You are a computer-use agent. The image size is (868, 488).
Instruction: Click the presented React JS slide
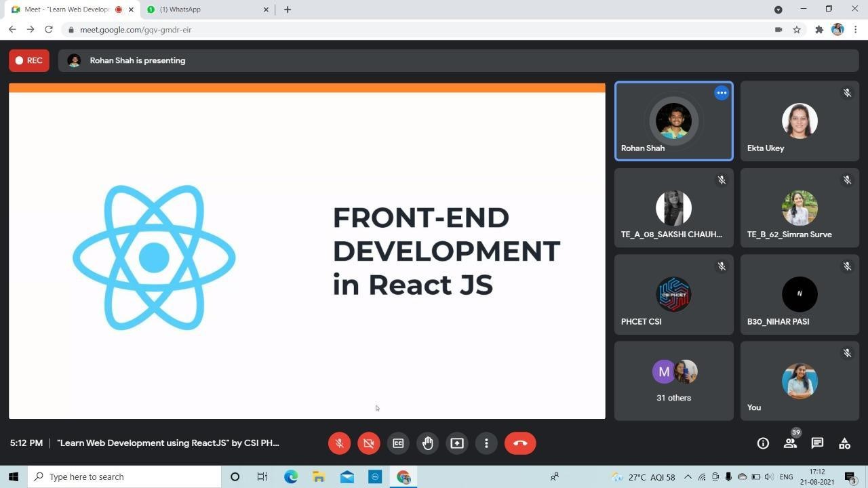tap(307, 251)
